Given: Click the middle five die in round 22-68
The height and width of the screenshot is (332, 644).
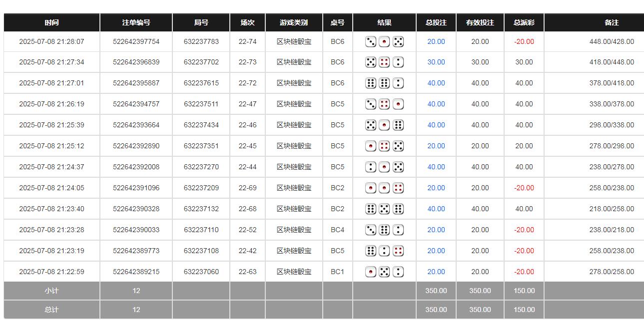Looking at the screenshot, I should (384, 209).
